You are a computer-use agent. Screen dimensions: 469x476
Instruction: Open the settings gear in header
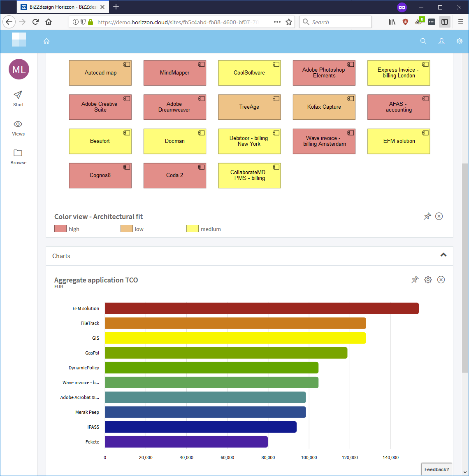pos(460,41)
